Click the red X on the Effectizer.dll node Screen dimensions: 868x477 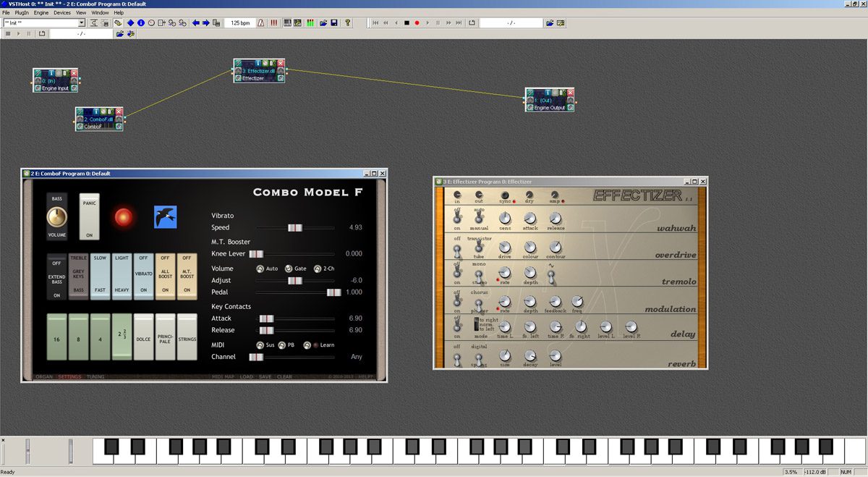tap(281, 63)
